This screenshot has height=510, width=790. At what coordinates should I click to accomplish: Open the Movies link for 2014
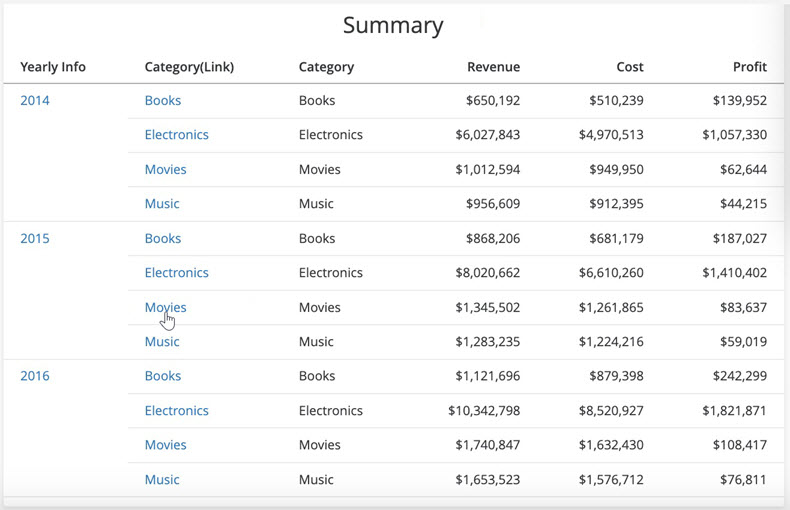click(165, 169)
